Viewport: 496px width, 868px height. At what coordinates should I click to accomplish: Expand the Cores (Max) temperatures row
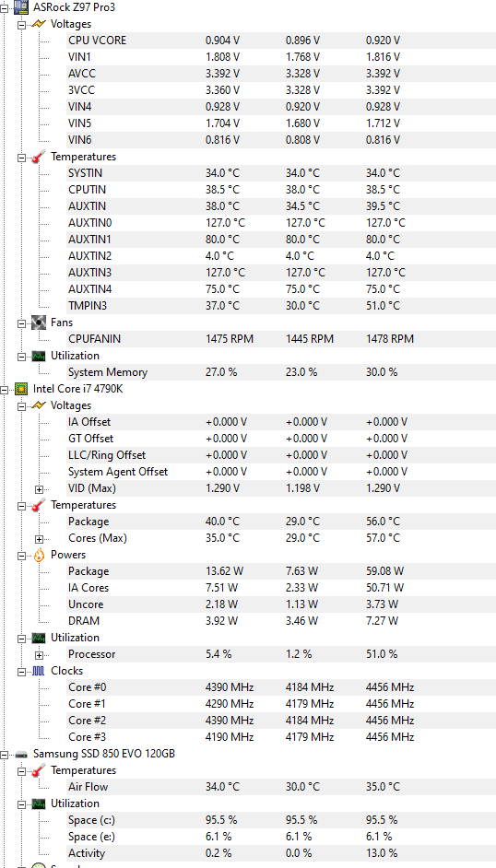39,539
